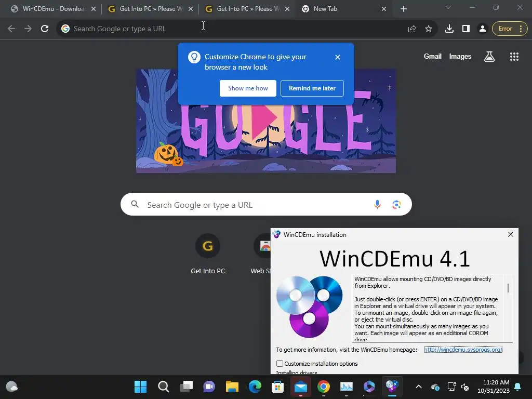Show hidden system tray icons
This screenshot has height=399, width=532.
point(419,387)
